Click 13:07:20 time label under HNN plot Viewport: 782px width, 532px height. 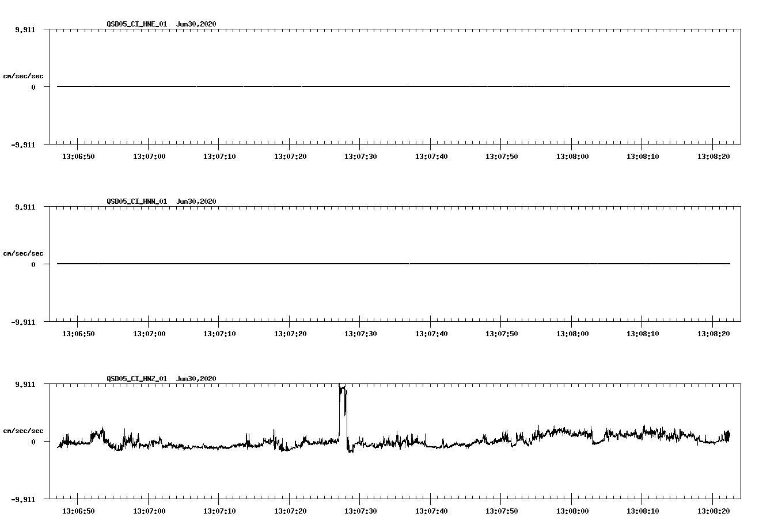[x=290, y=334]
